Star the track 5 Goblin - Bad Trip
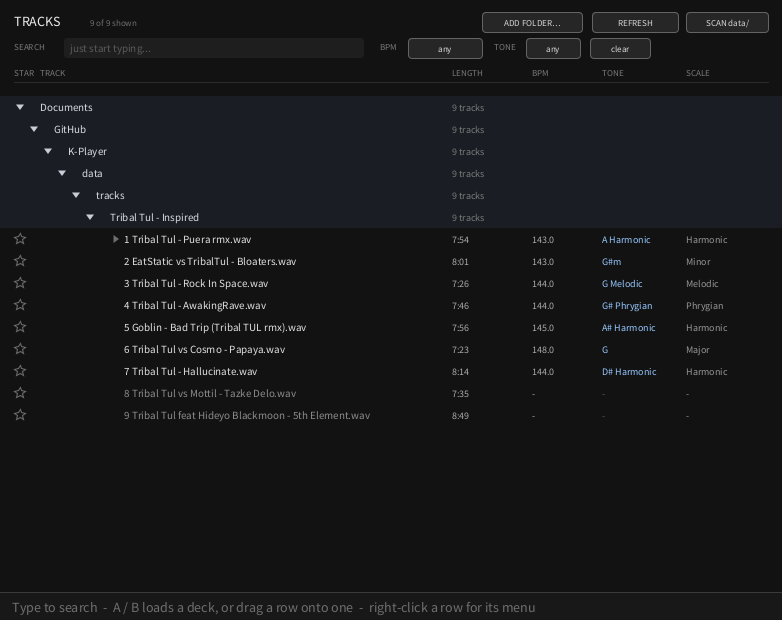This screenshot has width=782, height=620. click(20, 327)
